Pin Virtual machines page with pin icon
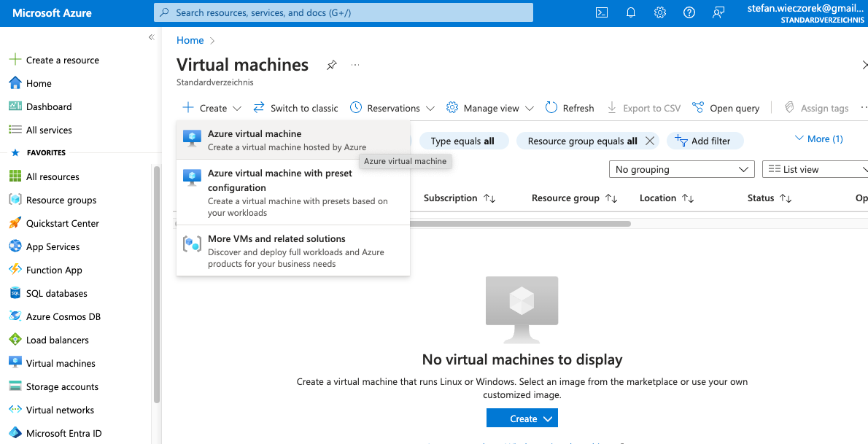 point(331,65)
